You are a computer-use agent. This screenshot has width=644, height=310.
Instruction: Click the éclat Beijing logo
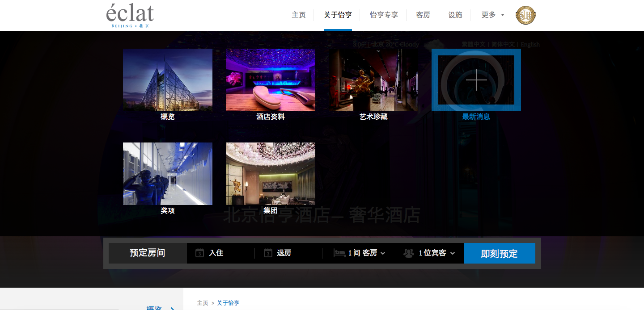pos(130,16)
